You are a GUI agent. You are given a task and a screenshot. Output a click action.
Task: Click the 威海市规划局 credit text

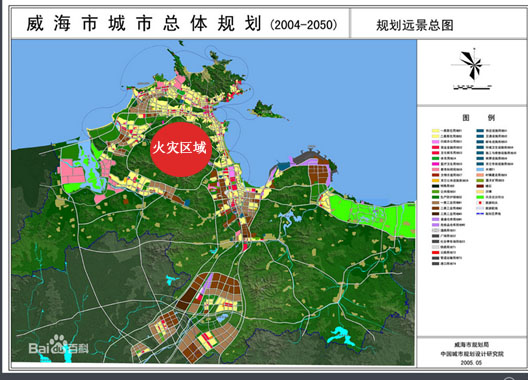pos(471,345)
